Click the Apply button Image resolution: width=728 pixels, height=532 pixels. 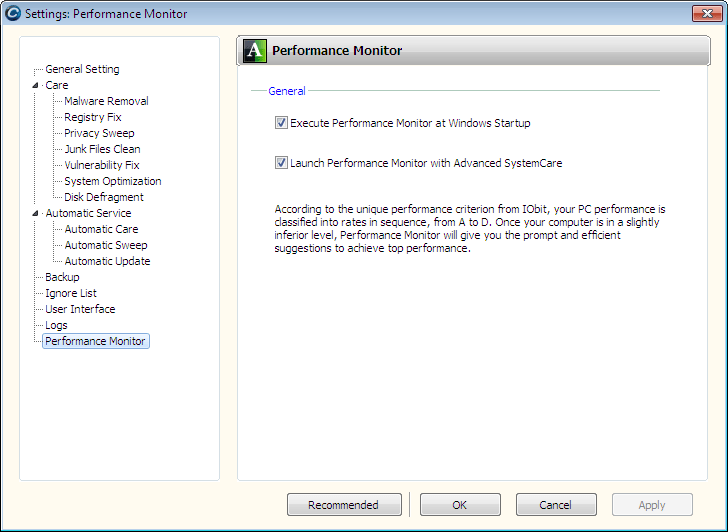pyautogui.click(x=652, y=505)
